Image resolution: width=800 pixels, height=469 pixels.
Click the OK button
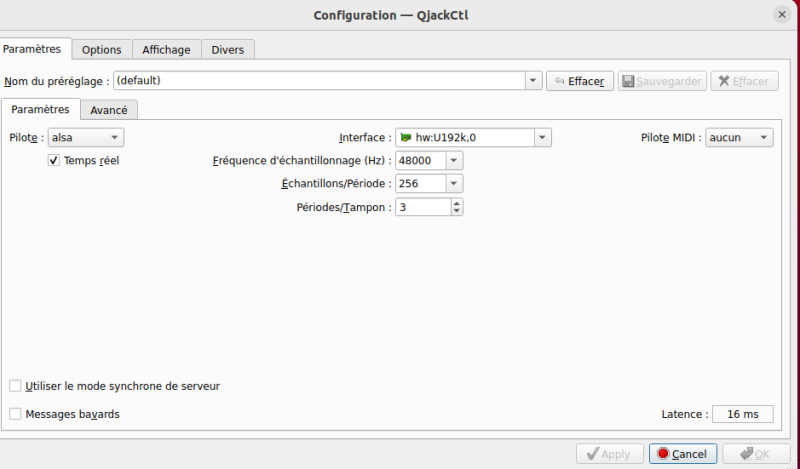pos(756,454)
